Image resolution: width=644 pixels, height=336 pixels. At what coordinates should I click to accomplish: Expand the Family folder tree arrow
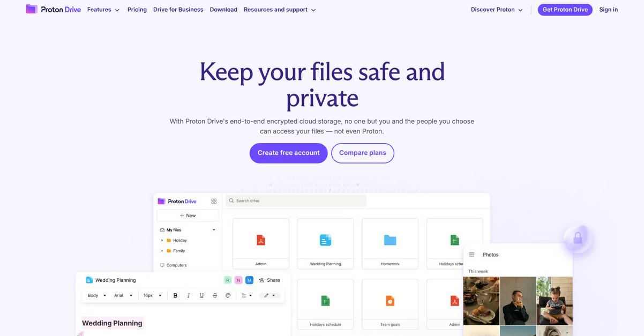point(162,251)
